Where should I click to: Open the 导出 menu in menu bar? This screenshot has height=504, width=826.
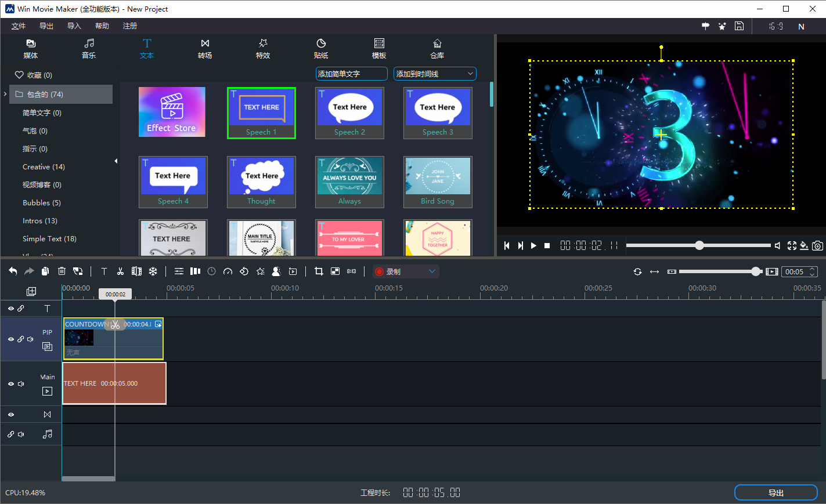[46, 26]
